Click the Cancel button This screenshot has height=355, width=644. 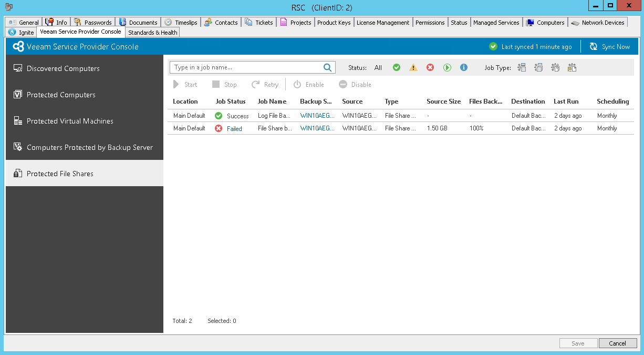pos(618,343)
